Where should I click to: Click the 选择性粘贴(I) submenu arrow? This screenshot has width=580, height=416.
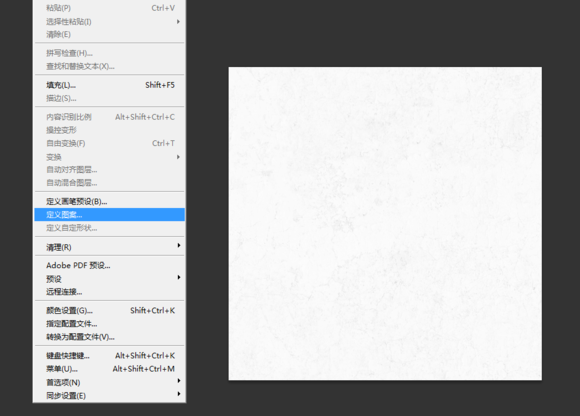179,21
